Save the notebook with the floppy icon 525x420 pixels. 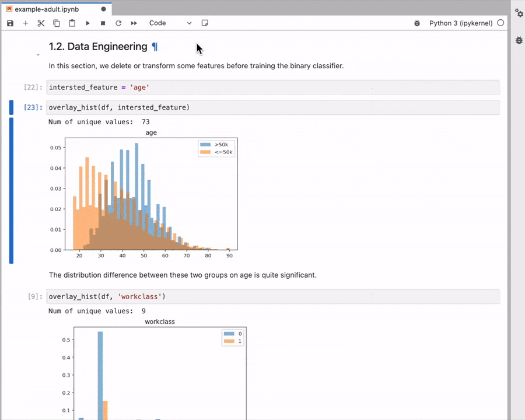(x=10, y=23)
